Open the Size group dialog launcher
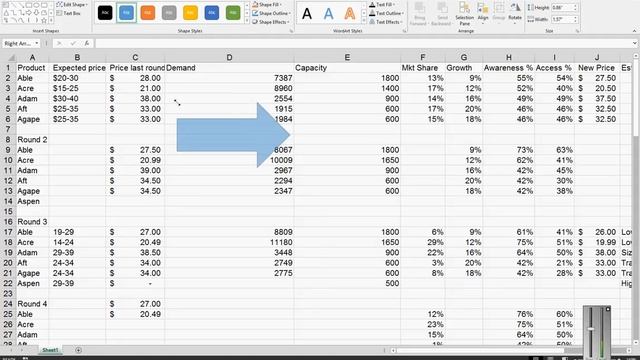 [x=578, y=31]
